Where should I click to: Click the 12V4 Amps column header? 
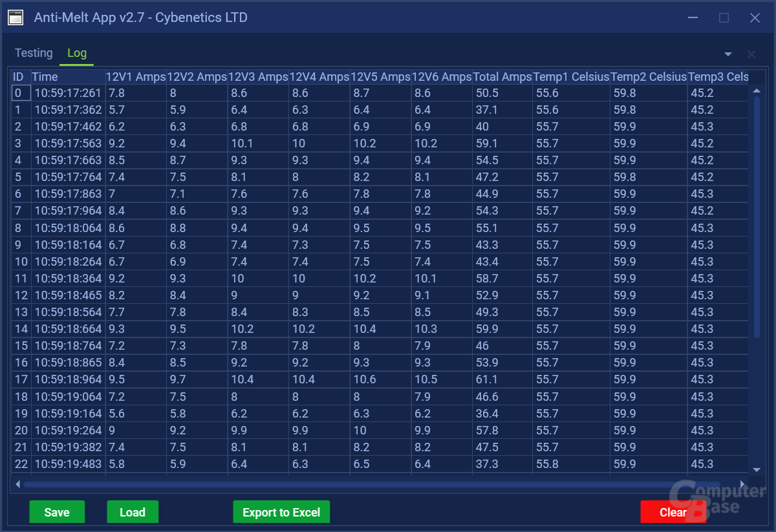(319, 76)
